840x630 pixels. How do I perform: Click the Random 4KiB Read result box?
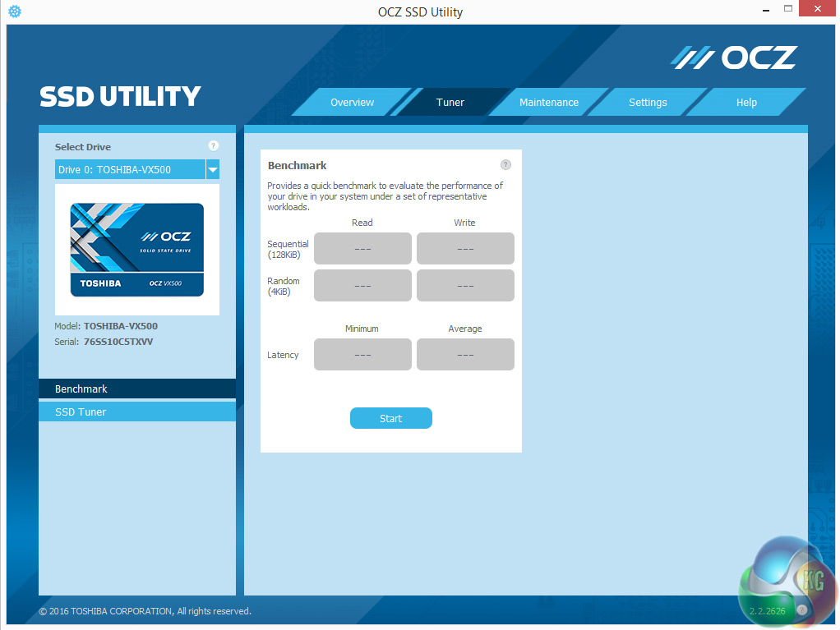point(362,285)
